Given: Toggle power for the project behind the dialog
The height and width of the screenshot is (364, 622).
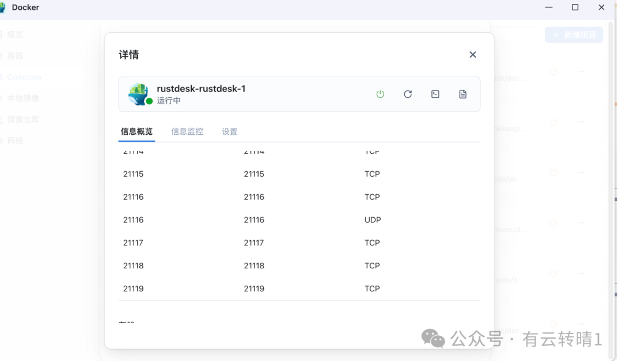Looking at the screenshot, I should tap(553, 71).
